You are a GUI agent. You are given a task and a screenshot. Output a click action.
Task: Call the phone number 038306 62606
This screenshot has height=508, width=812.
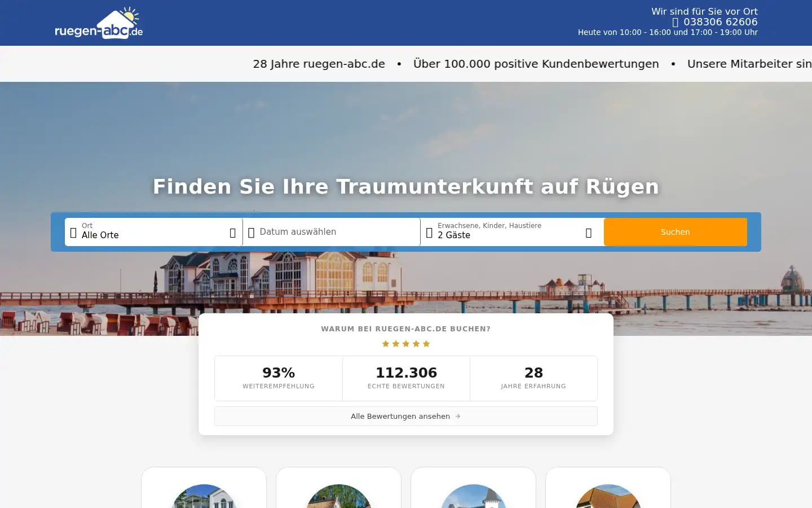(720, 22)
